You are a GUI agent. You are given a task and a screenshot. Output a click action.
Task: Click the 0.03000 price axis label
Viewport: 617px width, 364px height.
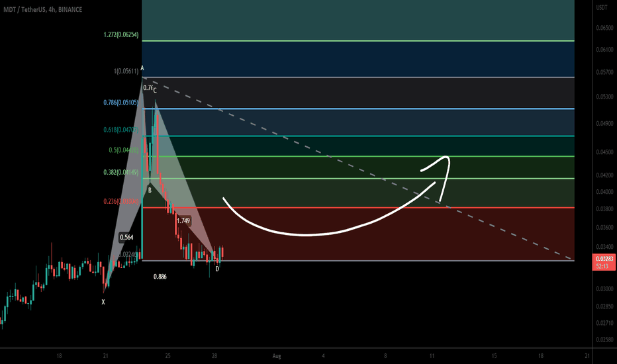[x=604, y=289]
